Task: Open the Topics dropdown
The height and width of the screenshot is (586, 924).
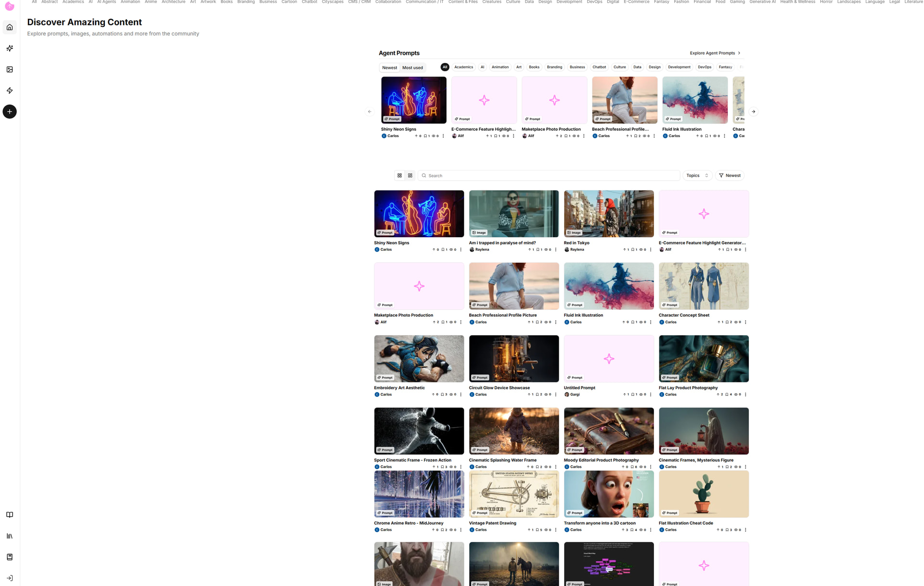Action: coord(697,176)
